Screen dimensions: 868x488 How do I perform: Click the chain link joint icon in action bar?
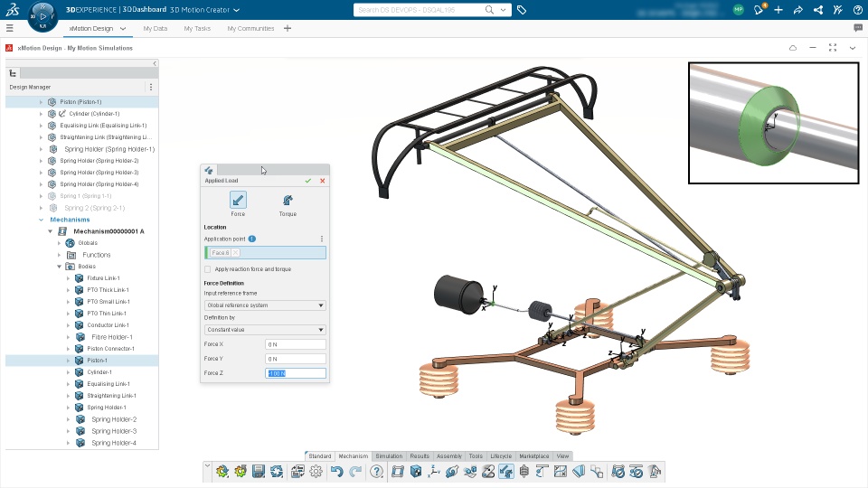[452, 472]
